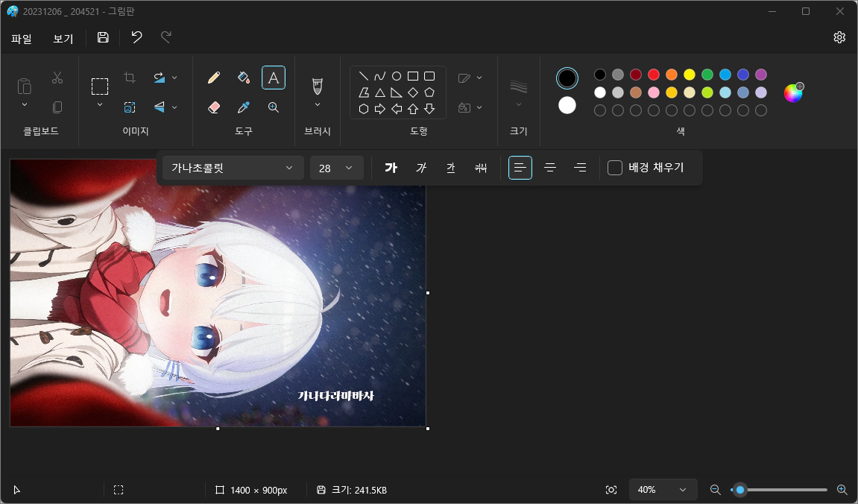This screenshot has height=504, width=858.
Task: Choose the Diamond shape
Action: coord(413,92)
